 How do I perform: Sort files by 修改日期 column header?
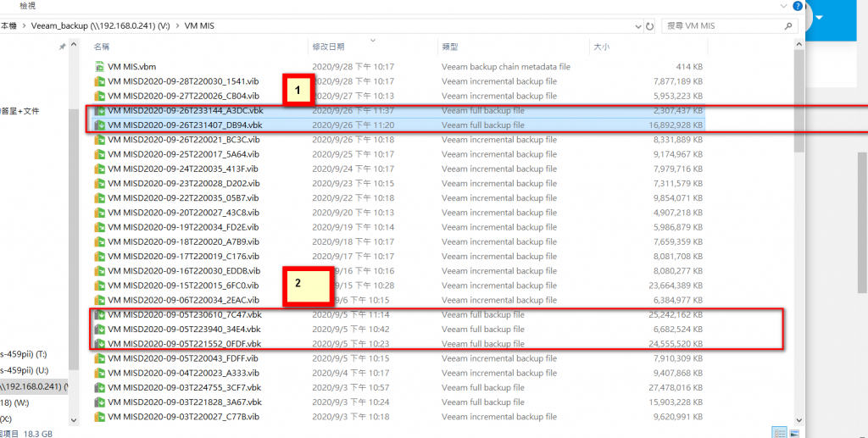[328, 47]
